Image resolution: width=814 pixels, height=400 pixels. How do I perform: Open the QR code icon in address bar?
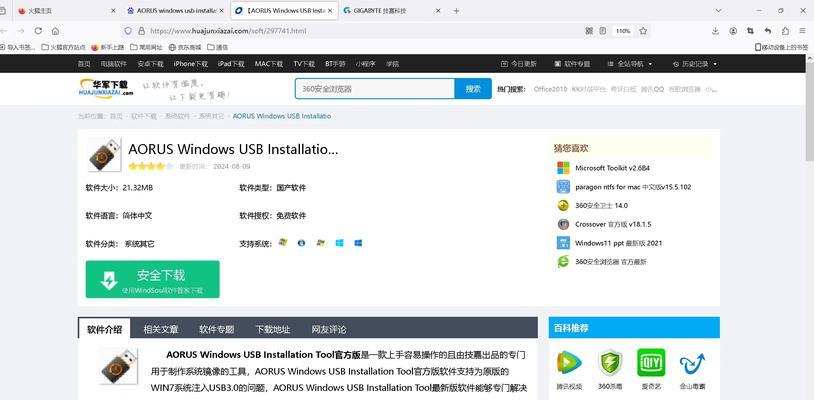(589, 31)
